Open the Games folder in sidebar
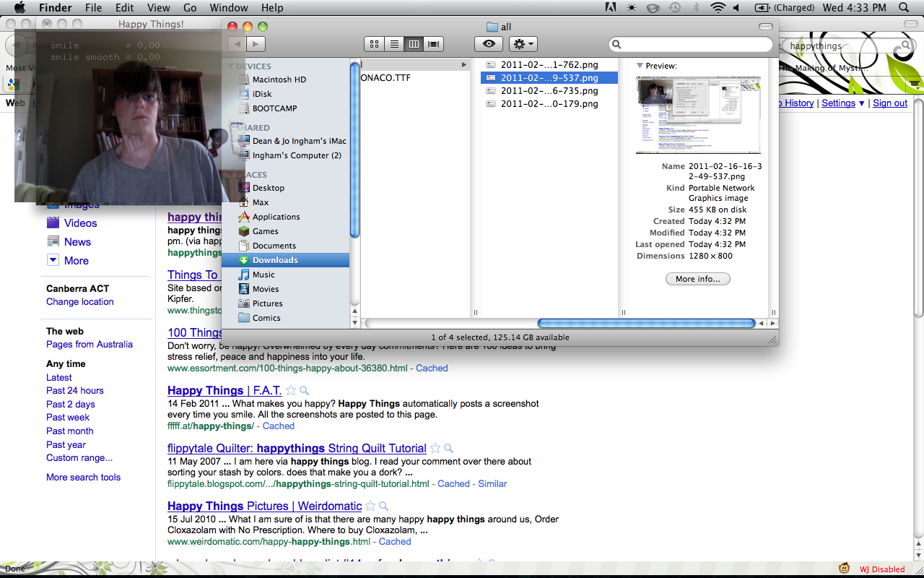The height and width of the screenshot is (578, 924). pyautogui.click(x=265, y=231)
